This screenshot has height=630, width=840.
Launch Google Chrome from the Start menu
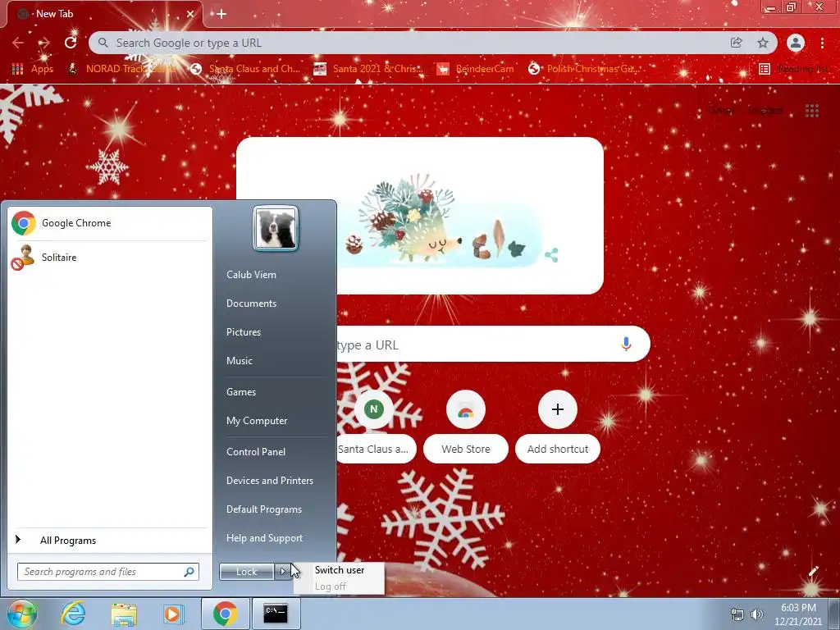109,223
